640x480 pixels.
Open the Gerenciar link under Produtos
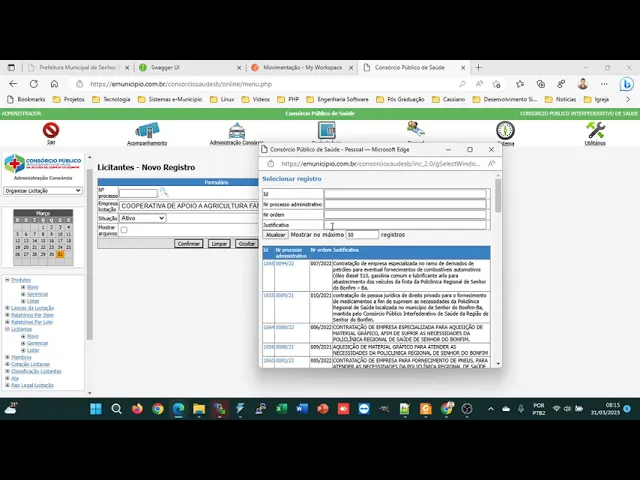(x=38, y=294)
